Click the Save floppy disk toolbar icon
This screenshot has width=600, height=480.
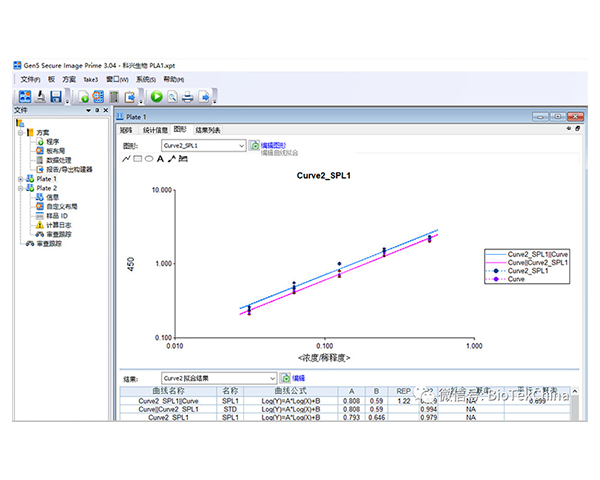click(x=56, y=96)
